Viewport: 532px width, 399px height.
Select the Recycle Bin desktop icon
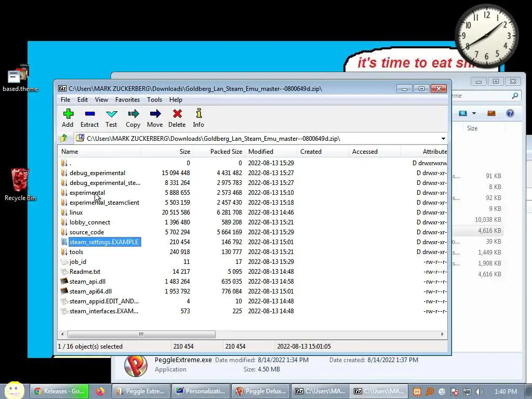coord(20,184)
